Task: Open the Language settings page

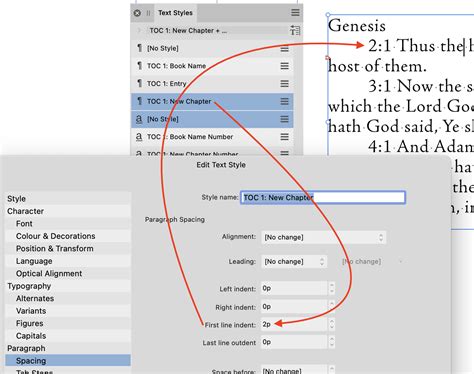Action: [x=68, y=261]
